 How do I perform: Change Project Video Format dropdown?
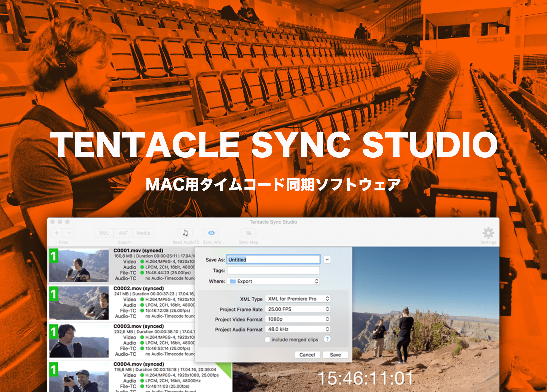tap(298, 319)
